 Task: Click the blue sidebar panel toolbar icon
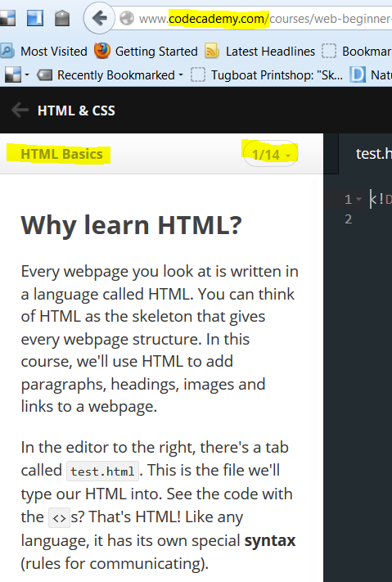point(35,18)
